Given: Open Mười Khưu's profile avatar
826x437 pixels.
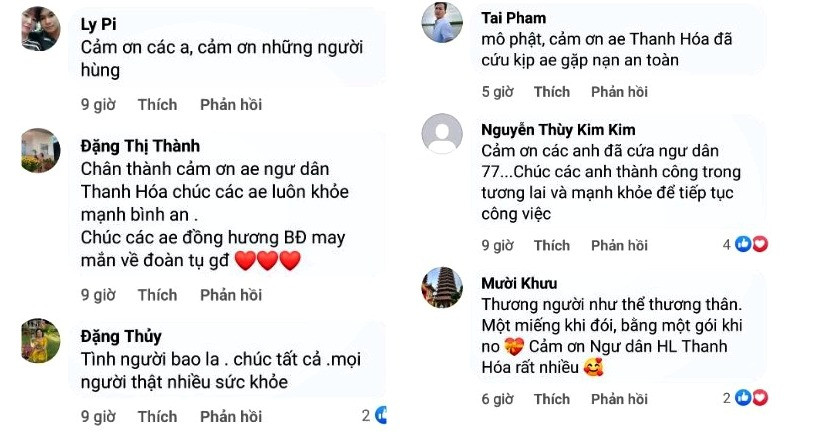Looking at the screenshot, I should point(441,286).
